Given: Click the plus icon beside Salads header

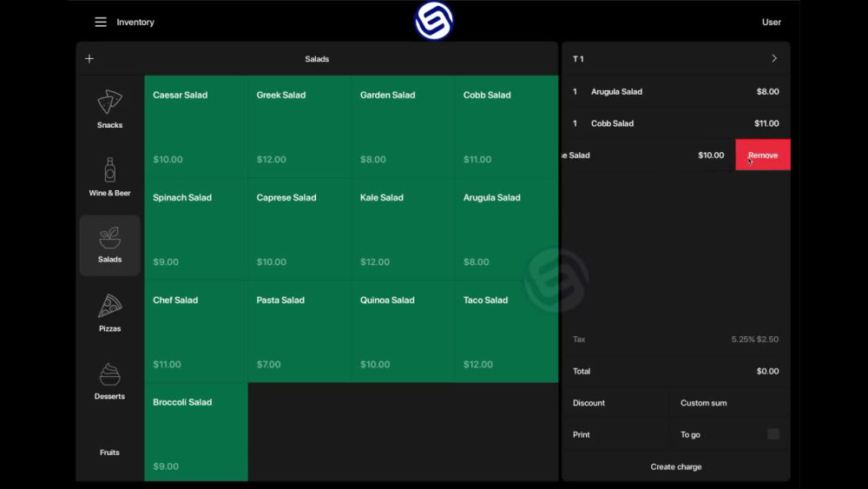Looking at the screenshot, I should coord(89,59).
